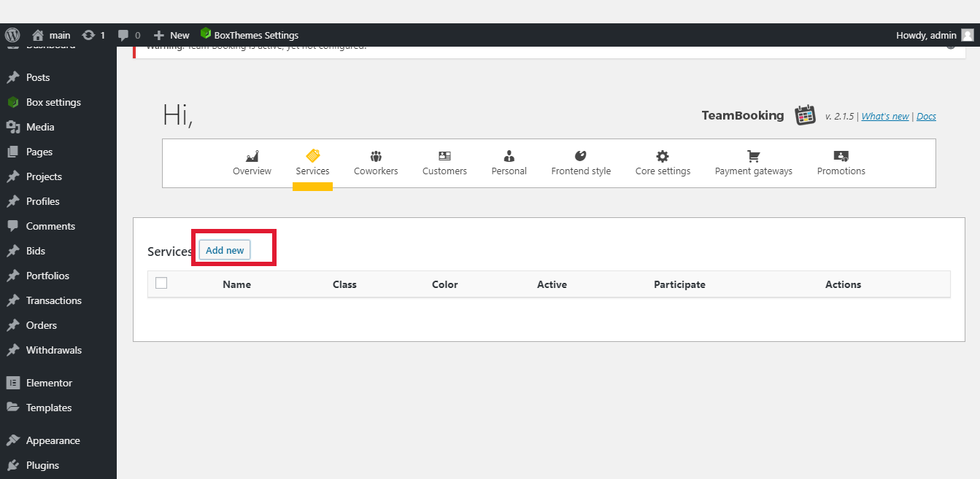Click the Appearance brush icon

pyautogui.click(x=13, y=440)
